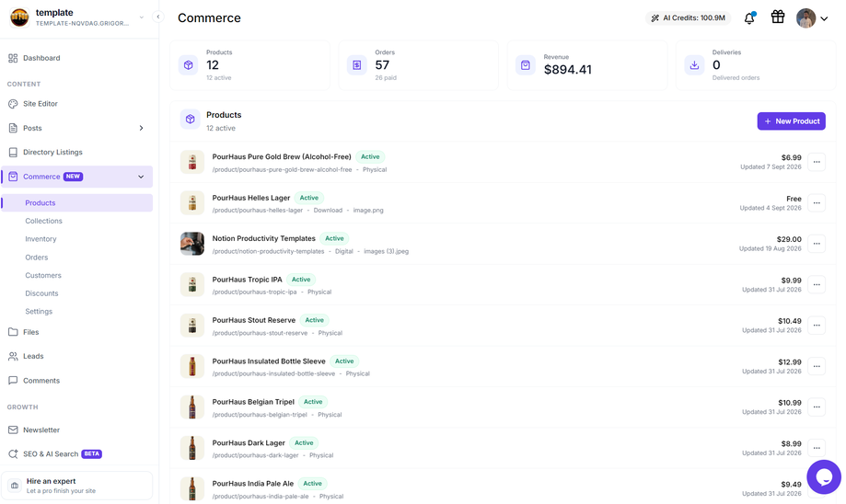Click the Products stat cube icon
This screenshot has width=846, height=504.
click(x=189, y=65)
